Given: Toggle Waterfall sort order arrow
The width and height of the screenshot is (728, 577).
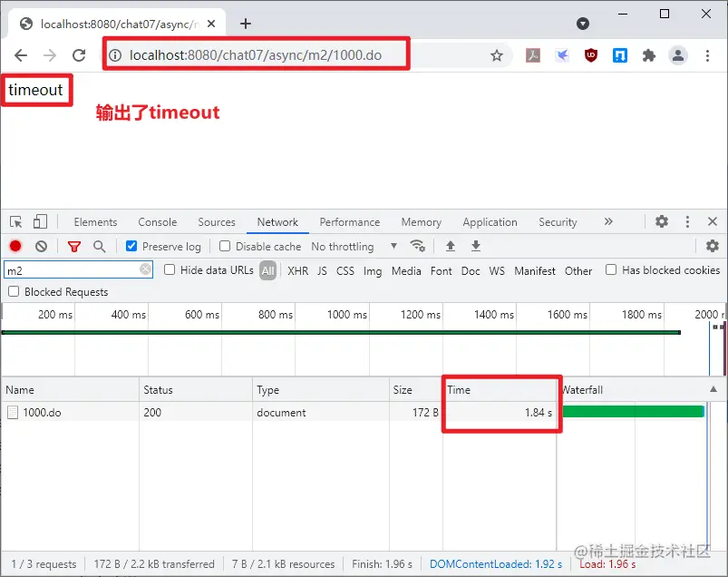Looking at the screenshot, I should click(713, 389).
